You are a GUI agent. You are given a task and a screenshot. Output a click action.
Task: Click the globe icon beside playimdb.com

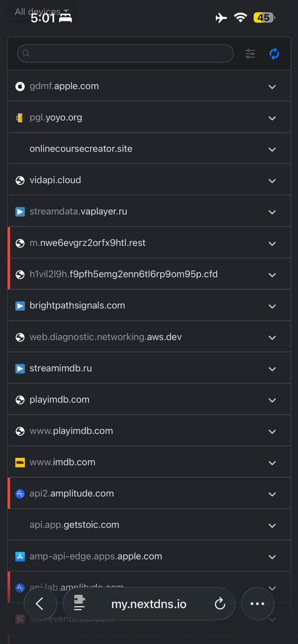click(20, 400)
